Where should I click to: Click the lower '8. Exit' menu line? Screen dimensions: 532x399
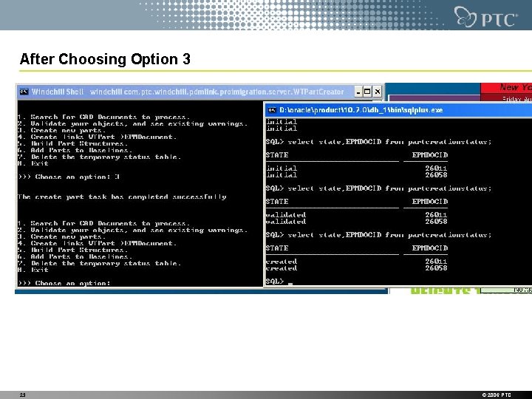click(33, 270)
